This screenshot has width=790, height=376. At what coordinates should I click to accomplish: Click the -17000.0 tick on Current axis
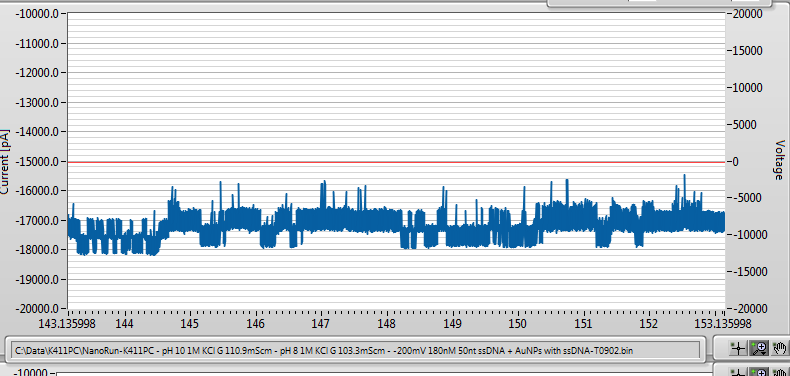point(38,220)
